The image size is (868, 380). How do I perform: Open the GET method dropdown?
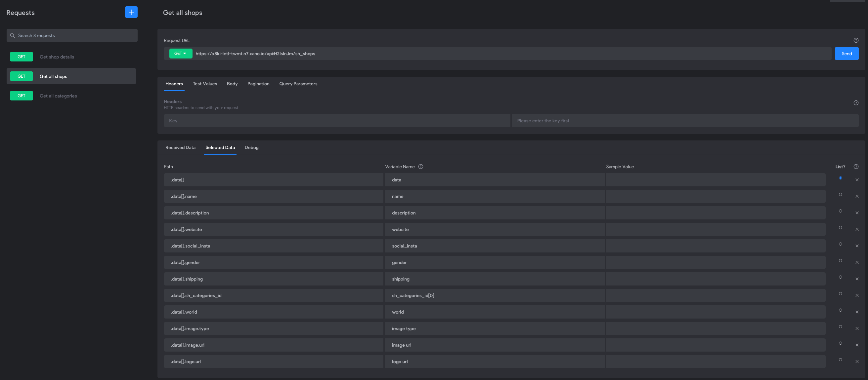(x=181, y=54)
